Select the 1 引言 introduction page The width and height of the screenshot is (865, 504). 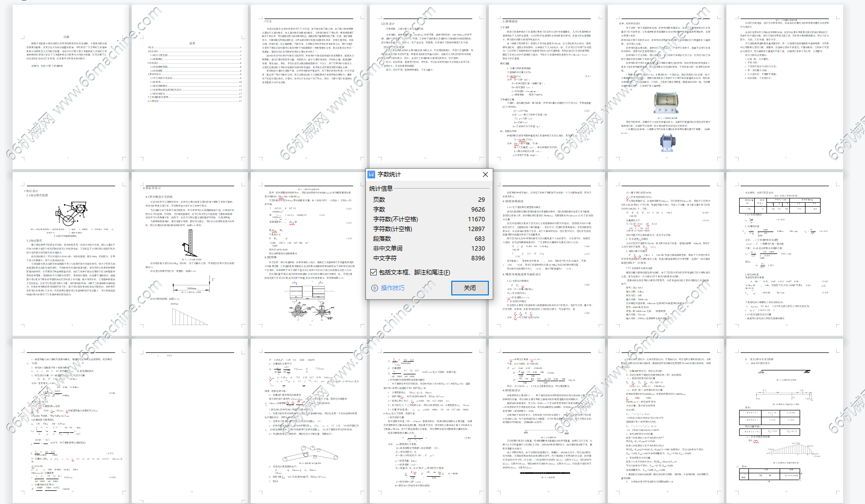308,87
